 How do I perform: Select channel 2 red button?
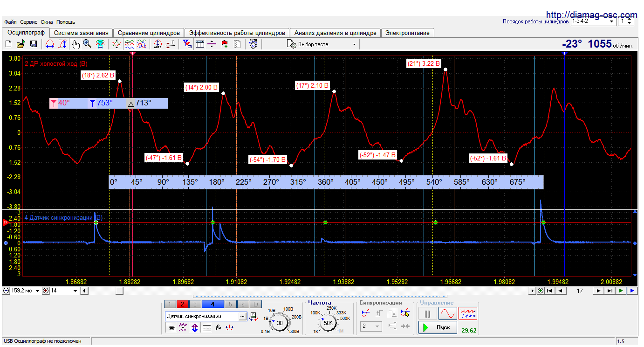click(183, 305)
